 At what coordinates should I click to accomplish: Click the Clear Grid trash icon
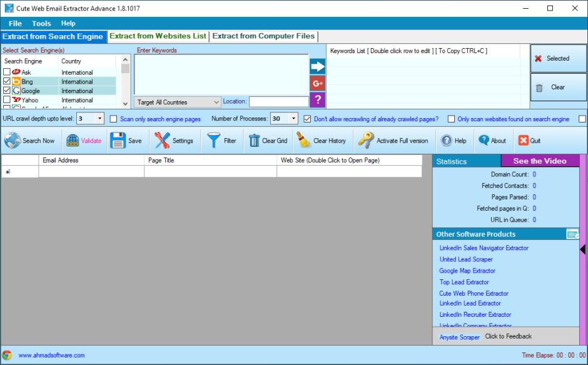[254, 141]
